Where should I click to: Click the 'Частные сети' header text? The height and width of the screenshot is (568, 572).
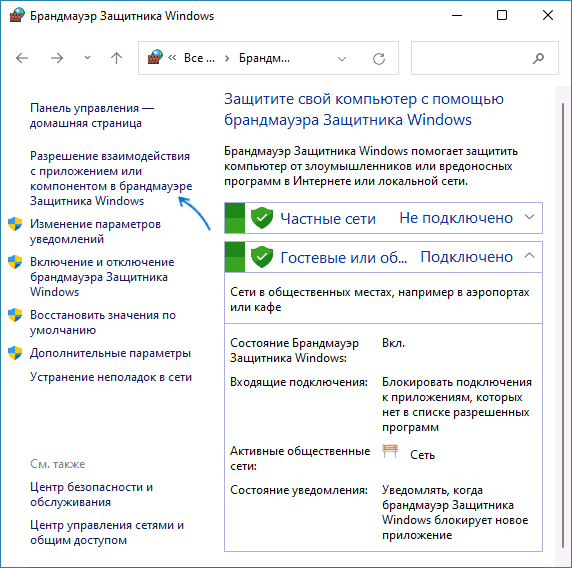click(x=328, y=219)
